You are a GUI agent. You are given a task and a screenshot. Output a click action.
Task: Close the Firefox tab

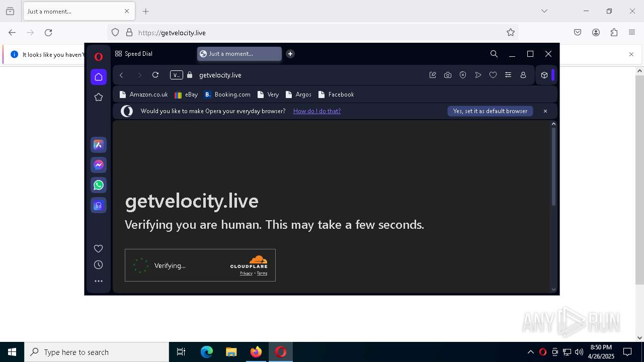tap(127, 11)
